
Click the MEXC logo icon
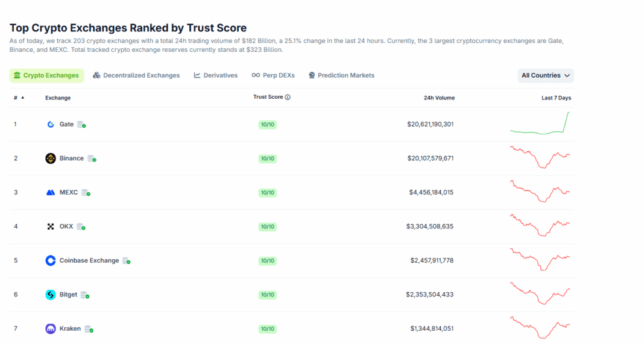(51, 193)
